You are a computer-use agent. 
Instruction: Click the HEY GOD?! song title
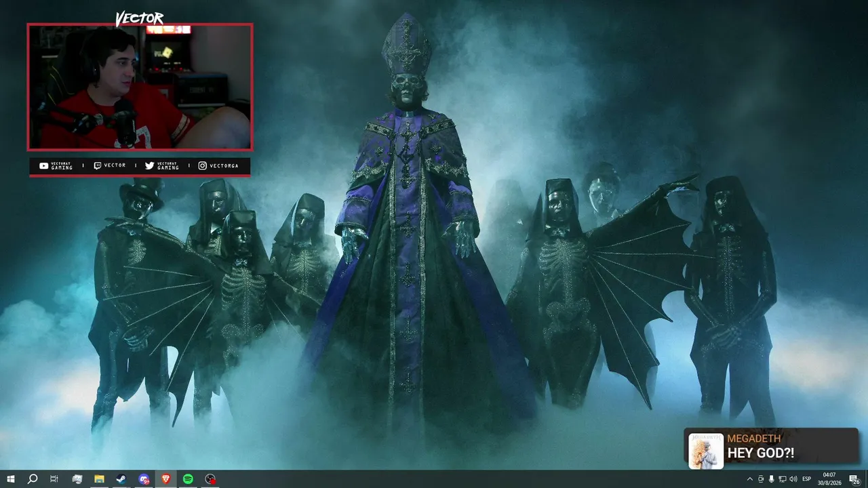tap(761, 453)
